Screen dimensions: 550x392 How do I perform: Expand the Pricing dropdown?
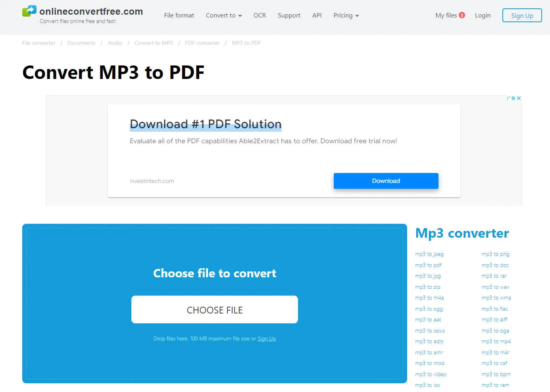(x=346, y=15)
